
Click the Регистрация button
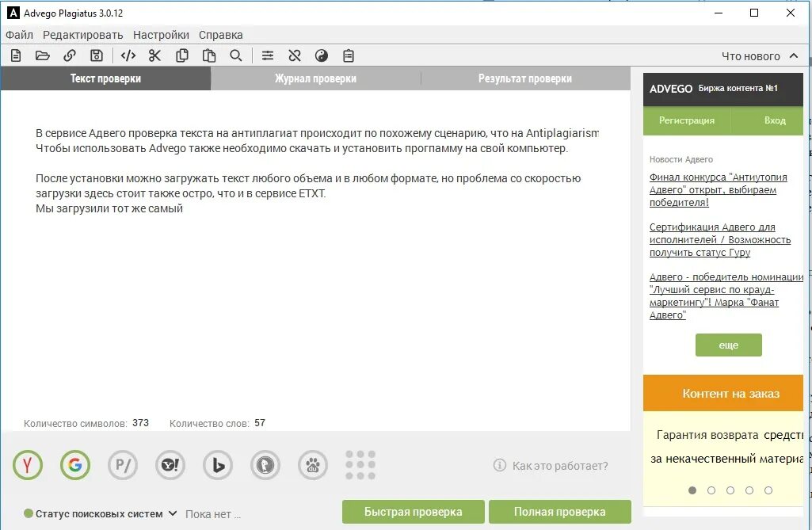pyautogui.click(x=687, y=120)
